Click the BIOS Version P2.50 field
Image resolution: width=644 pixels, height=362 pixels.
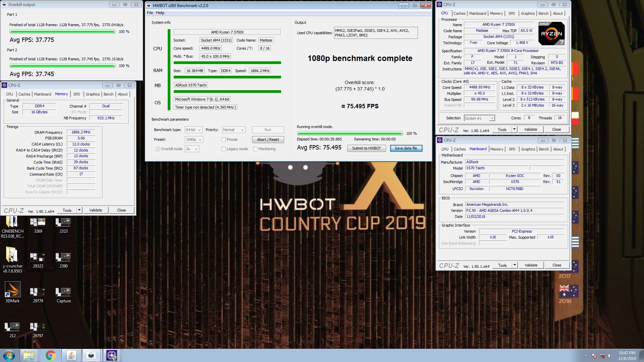click(515, 210)
